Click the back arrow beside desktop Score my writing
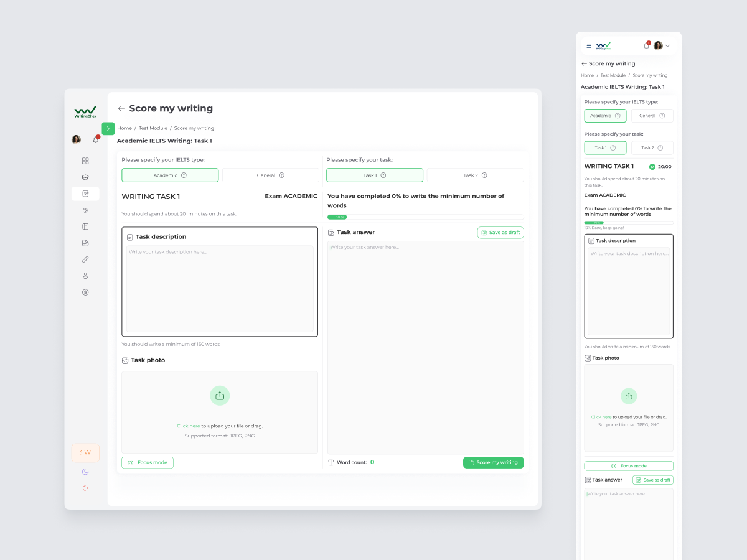This screenshot has width=747, height=560. coord(121,108)
